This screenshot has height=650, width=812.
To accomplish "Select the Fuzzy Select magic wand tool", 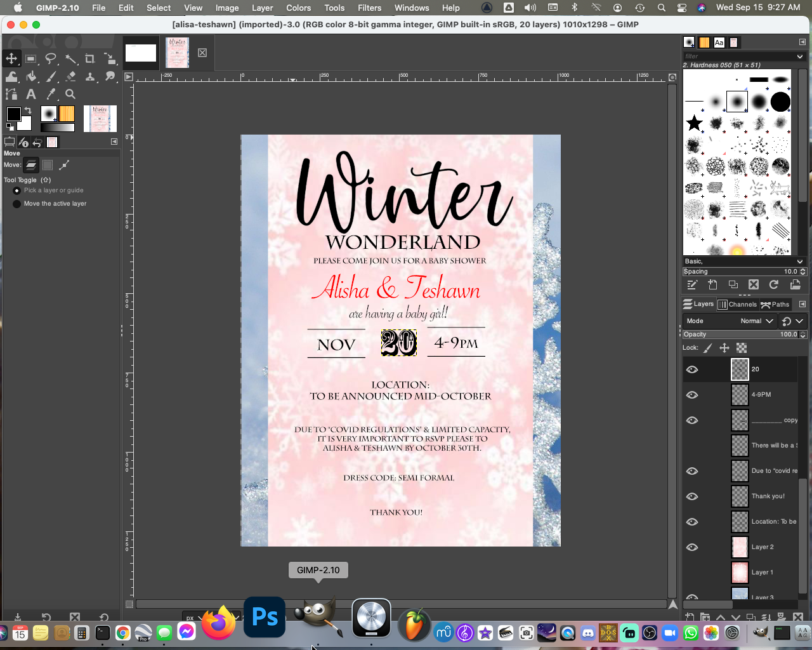I will [70, 58].
